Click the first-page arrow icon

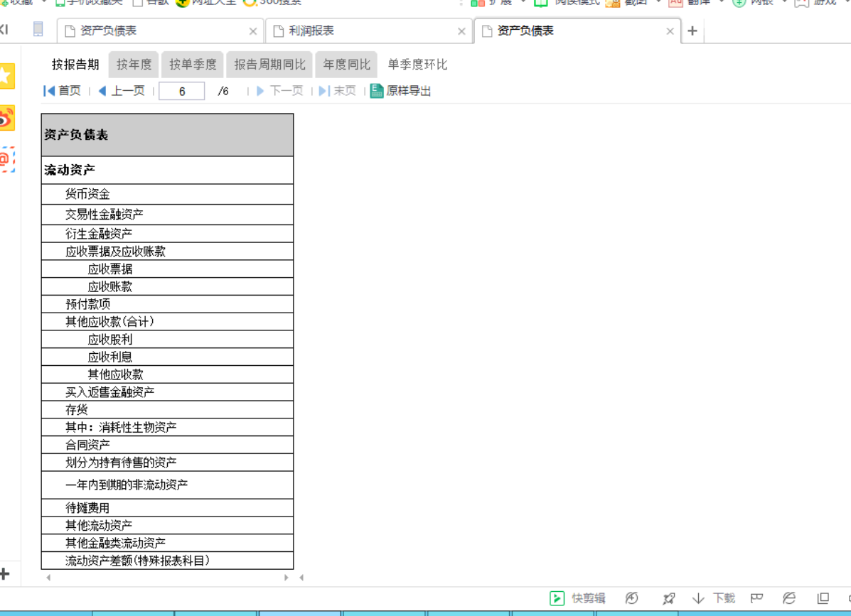[49, 90]
